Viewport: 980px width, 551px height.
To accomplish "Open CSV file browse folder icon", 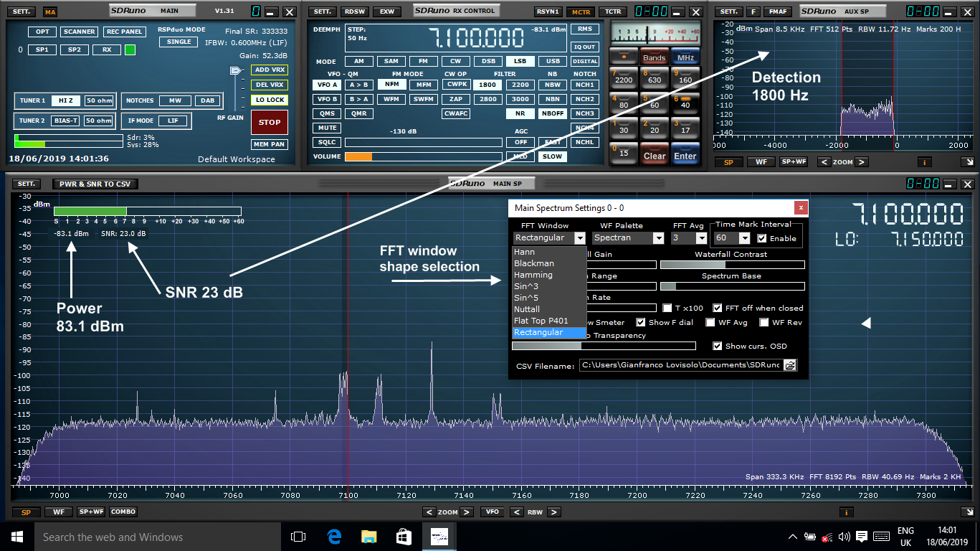I will pyautogui.click(x=789, y=365).
